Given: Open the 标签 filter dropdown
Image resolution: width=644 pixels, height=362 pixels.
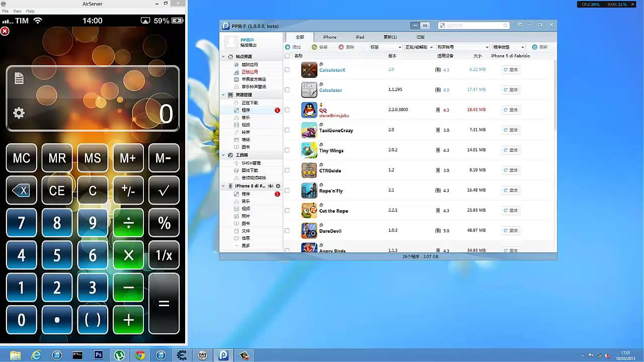Looking at the screenshot, I should coord(385,47).
